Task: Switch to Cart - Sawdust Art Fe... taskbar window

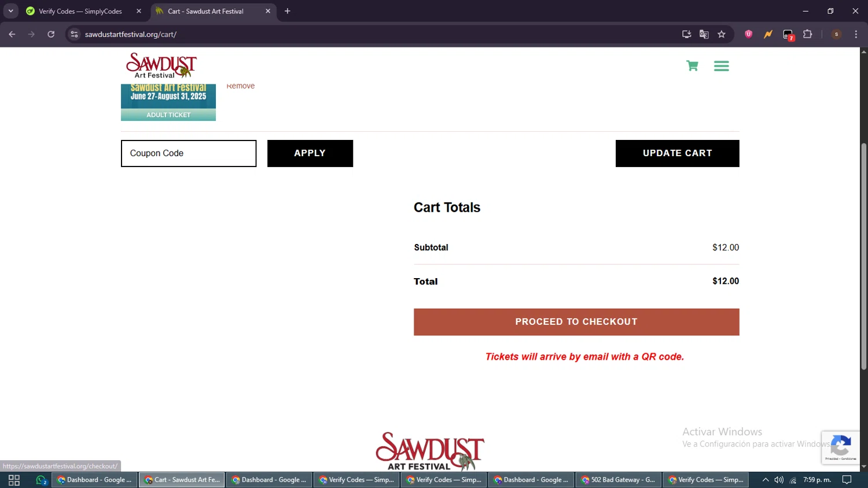Action: point(182,480)
